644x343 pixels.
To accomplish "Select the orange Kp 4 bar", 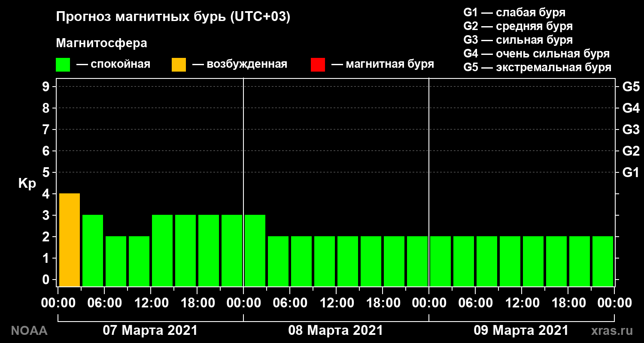I will pyautogui.click(x=70, y=240).
